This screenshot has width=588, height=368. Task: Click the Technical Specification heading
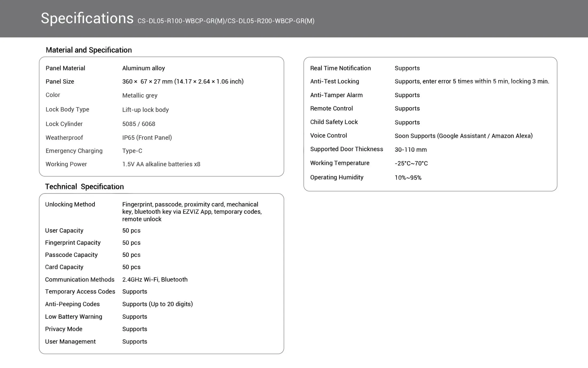tap(84, 187)
